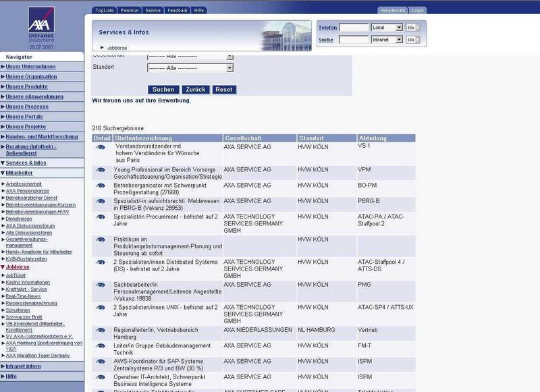Viewport: 540px width, 392px height.
Task: Click the Login tab
Action: [418, 10]
